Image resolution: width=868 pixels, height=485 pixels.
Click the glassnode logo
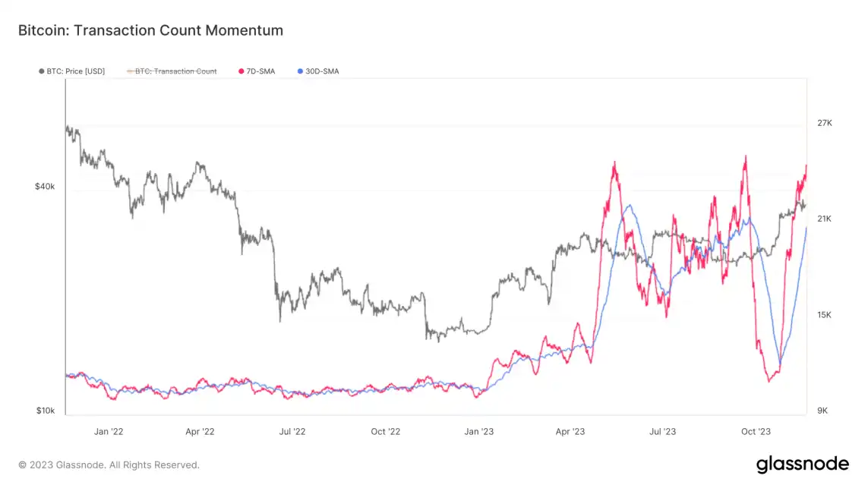tap(803, 465)
